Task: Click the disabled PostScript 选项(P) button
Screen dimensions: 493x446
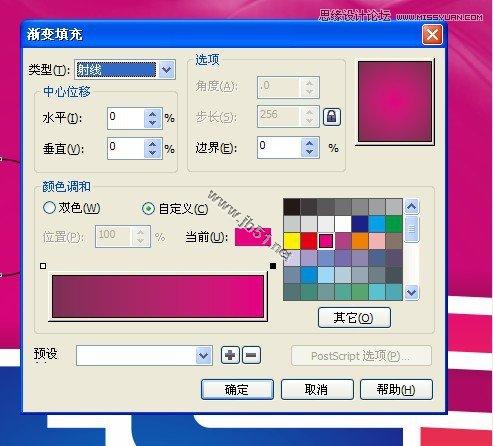Action: 361,356
